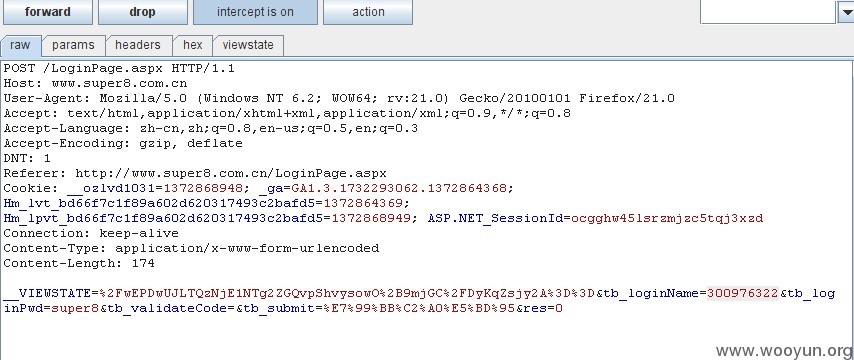
Task: Switch to the raw tab
Action: (x=21, y=45)
